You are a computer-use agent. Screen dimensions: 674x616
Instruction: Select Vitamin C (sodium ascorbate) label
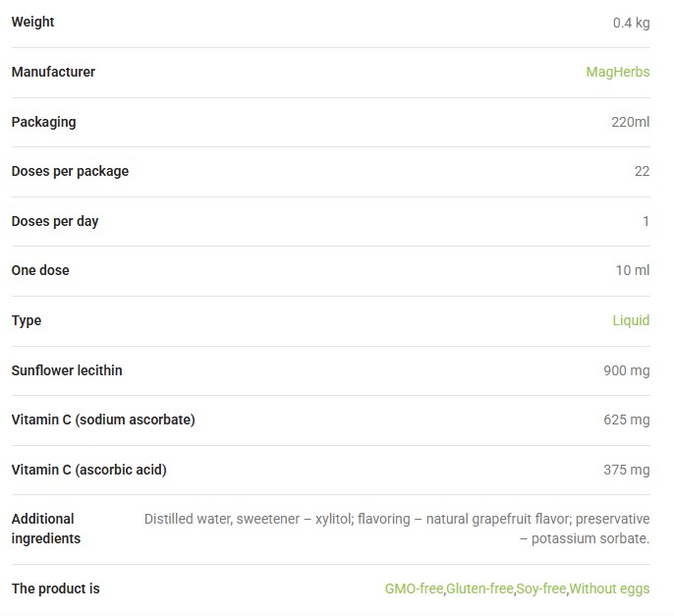[103, 420]
